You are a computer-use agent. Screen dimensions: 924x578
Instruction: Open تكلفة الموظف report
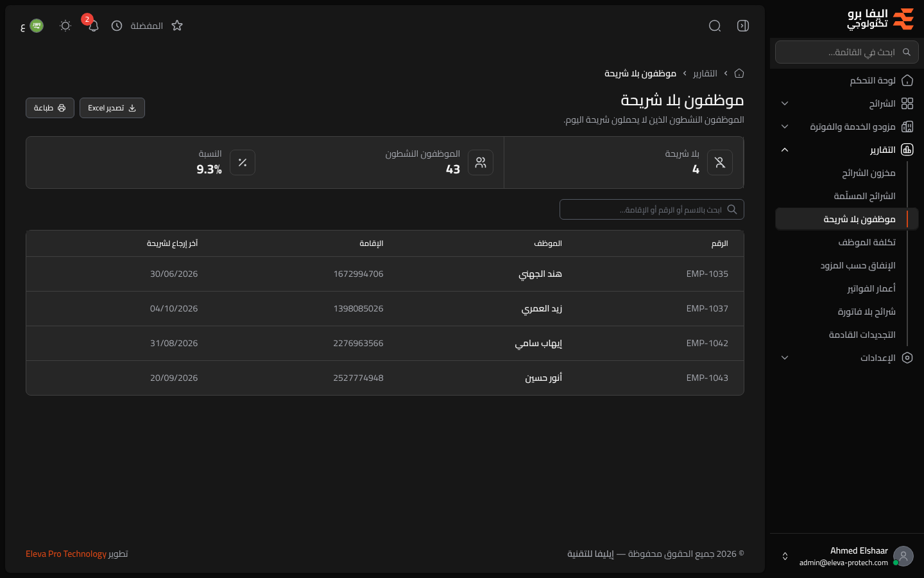point(866,242)
